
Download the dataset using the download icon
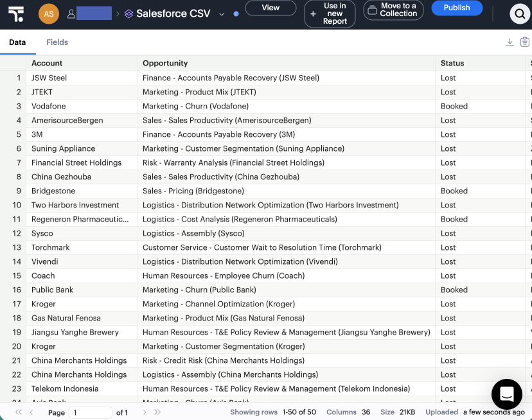(x=509, y=41)
